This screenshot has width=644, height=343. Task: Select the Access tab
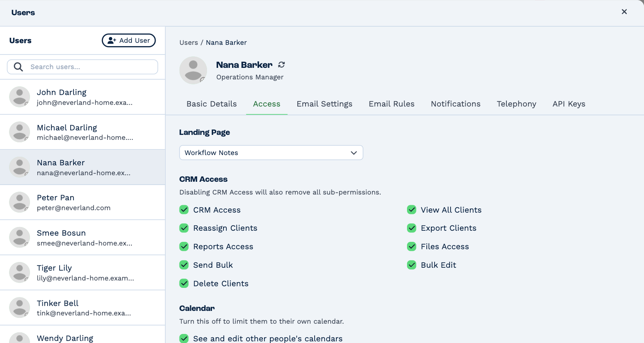[x=267, y=104]
